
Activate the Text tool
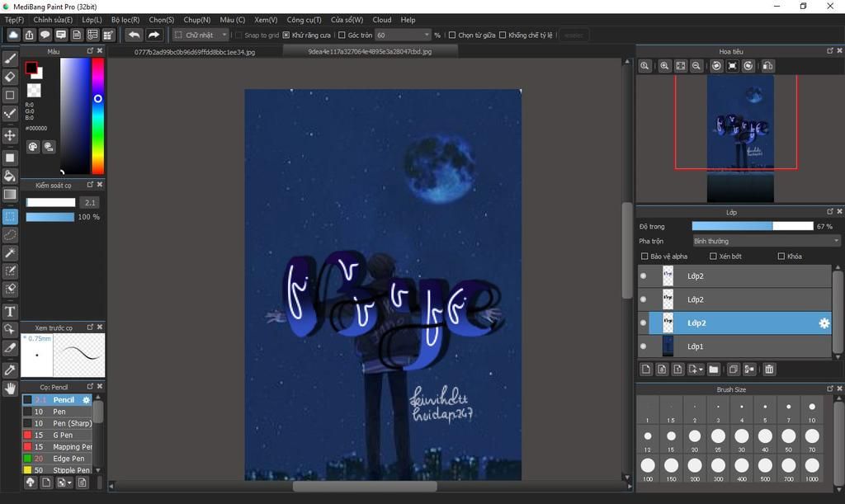[x=10, y=311]
